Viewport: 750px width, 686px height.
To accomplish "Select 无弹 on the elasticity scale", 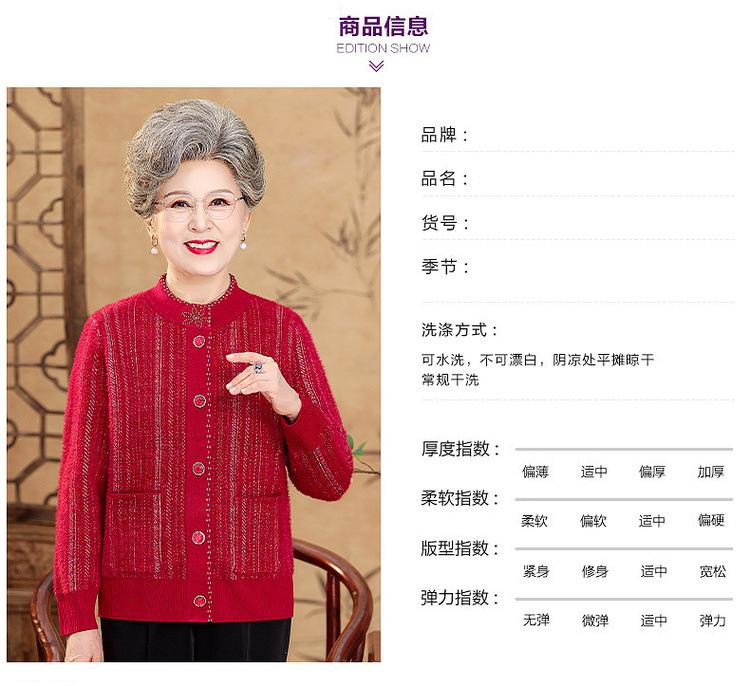I will coord(536,620).
